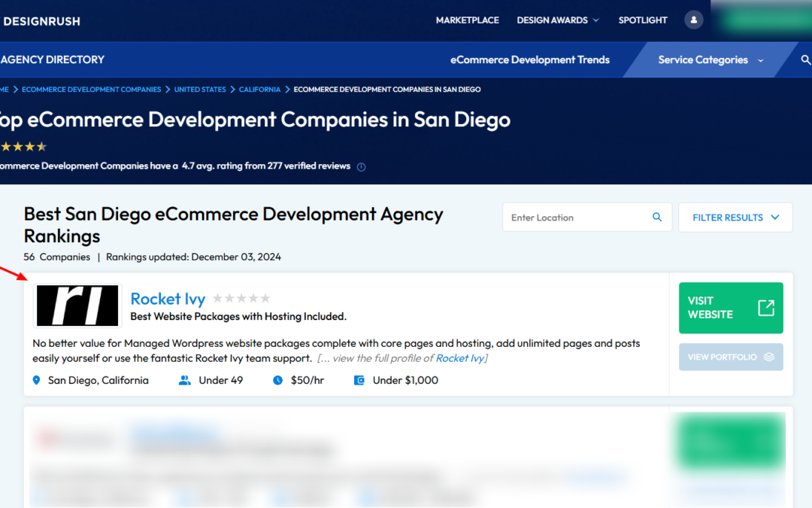Click the external link icon on Visit Website
The height and width of the screenshot is (508, 812).
766,308
